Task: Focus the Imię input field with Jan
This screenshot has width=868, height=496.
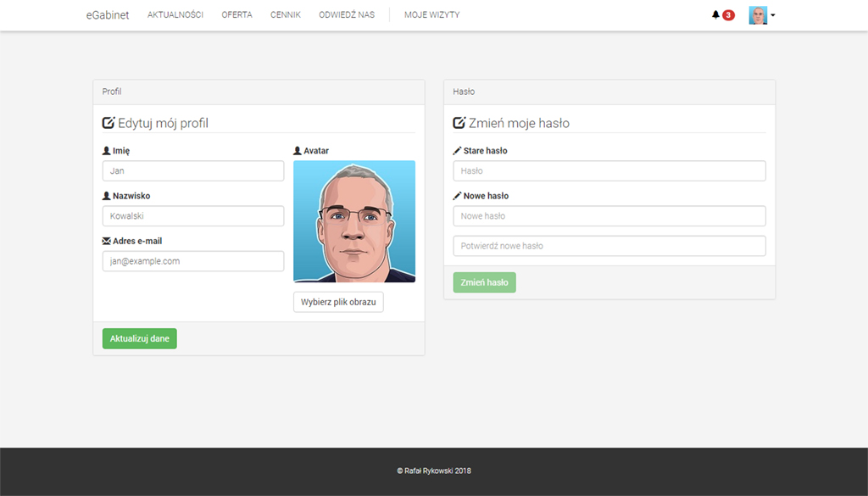Action: tap(193, 171)
